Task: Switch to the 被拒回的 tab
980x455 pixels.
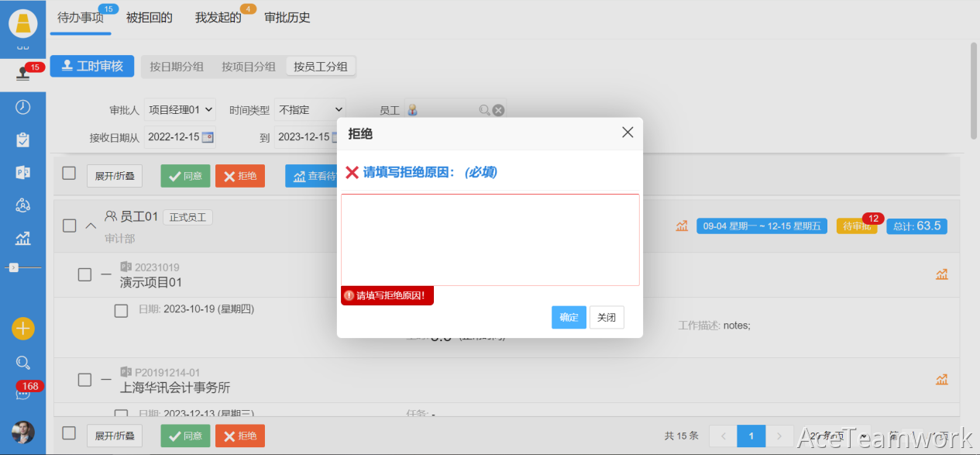Action: point(149,17)
